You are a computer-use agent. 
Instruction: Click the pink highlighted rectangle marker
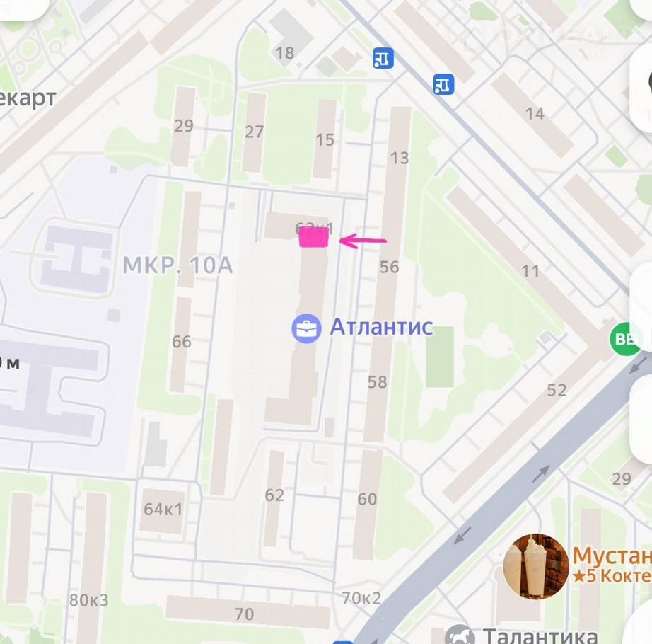click(x=314, y=238)
